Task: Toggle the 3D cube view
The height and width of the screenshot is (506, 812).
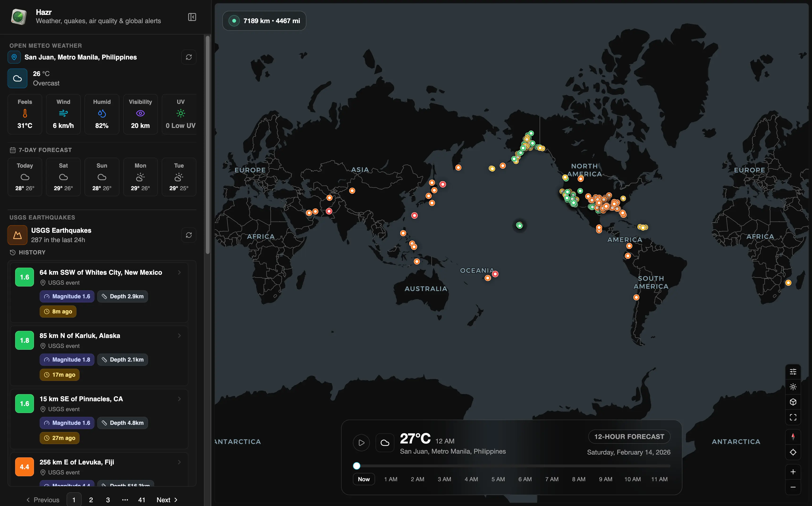Action: point(793,402)
